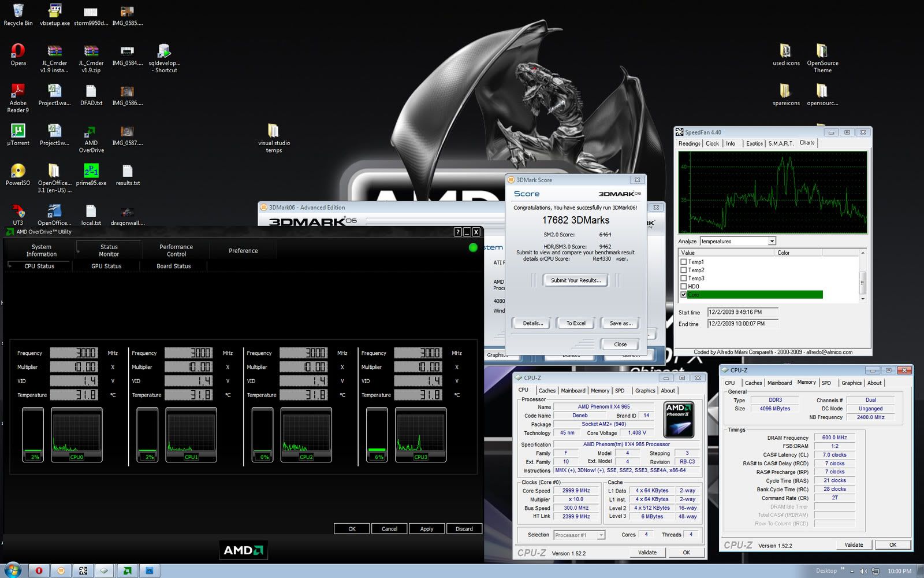Click the Windows Start orb
Viewport: 924px width, 578px height.
click(12, 570)
